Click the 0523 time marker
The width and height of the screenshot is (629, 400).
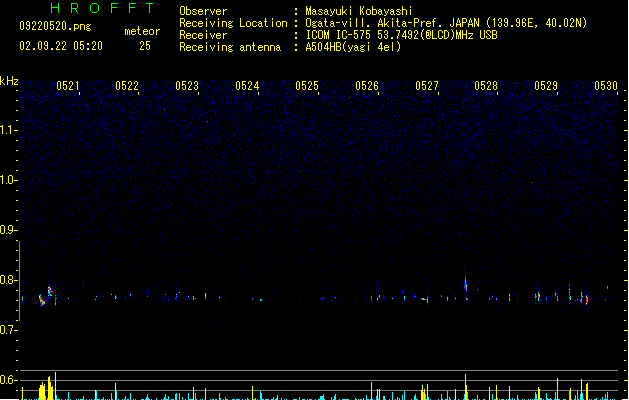pos(187,86)
